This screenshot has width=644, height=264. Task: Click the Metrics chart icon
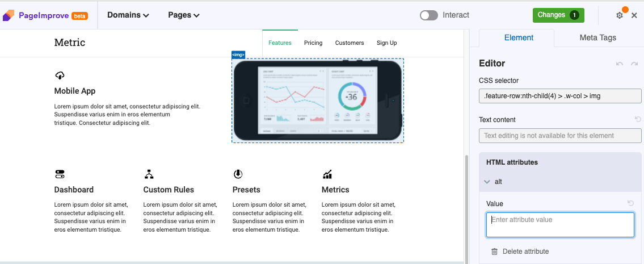[327, 174]
